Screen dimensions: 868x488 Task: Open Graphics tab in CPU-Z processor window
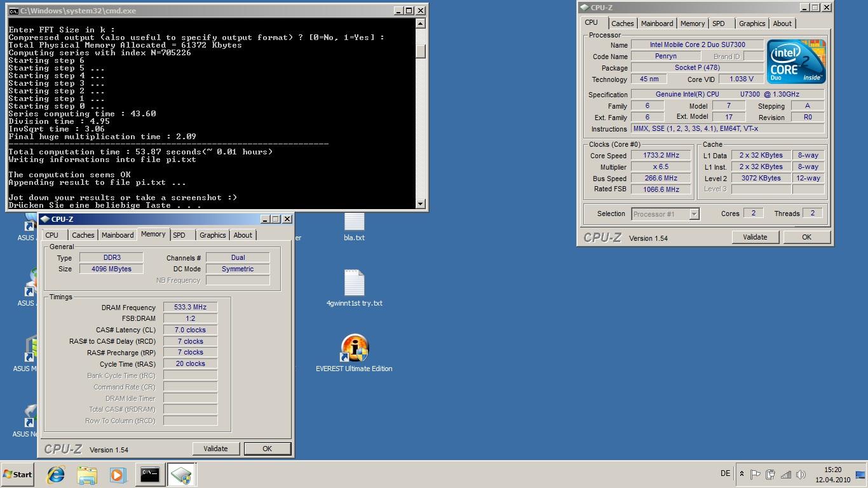(752, 24)
